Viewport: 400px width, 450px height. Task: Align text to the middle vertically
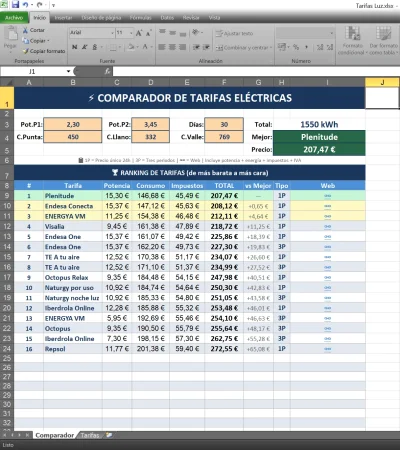[172, 33]
